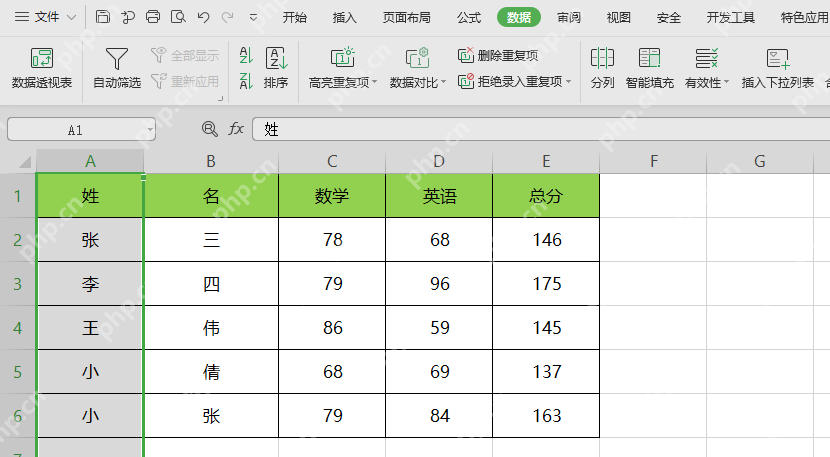Select column A header

click(x=90, y=161)
